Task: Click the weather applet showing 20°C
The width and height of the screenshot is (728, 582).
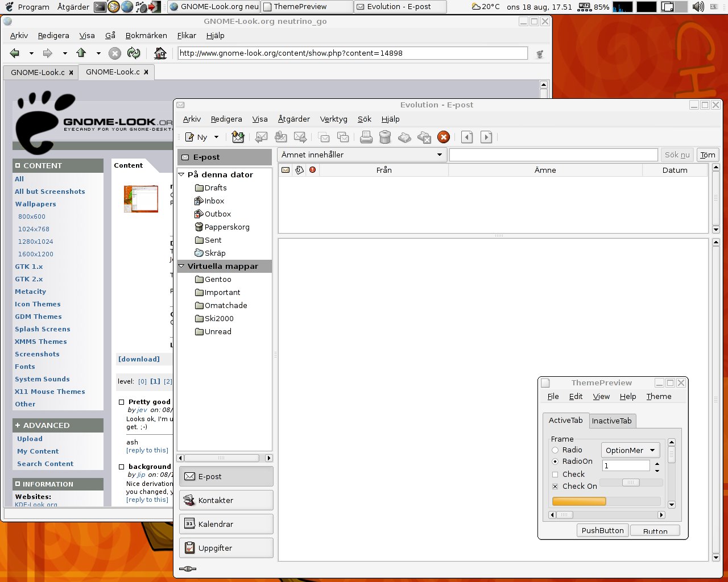Action: coord(486,7)
